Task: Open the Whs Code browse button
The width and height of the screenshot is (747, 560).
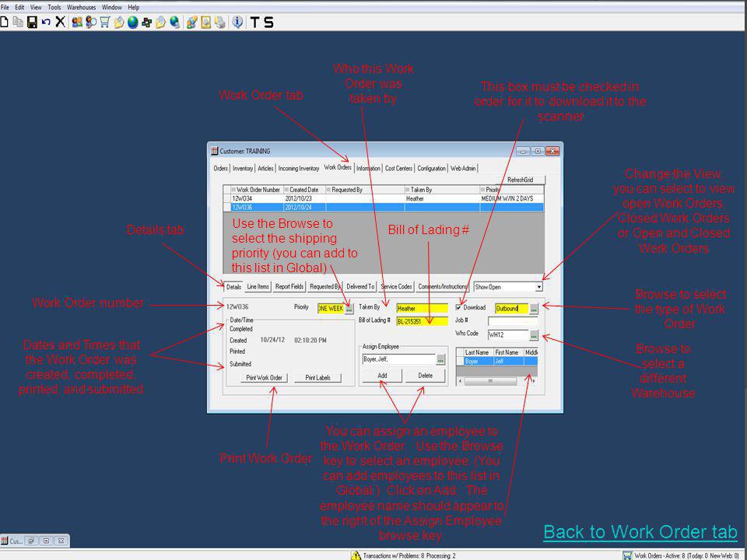Action: (x=534, y=335)
